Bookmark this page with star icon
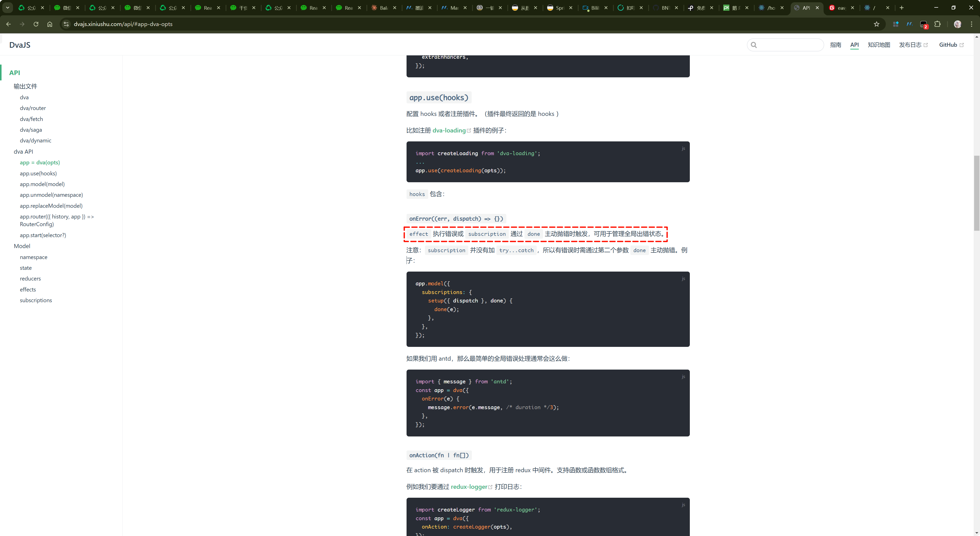The height and width of the screenshot is (536, 980). (877, 24)
